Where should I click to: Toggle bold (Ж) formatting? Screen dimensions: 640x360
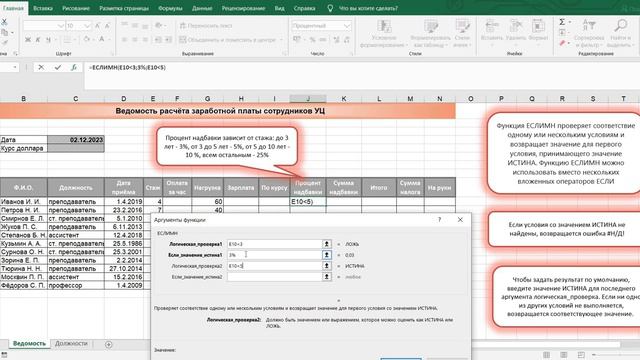click(x=28, y=40)
